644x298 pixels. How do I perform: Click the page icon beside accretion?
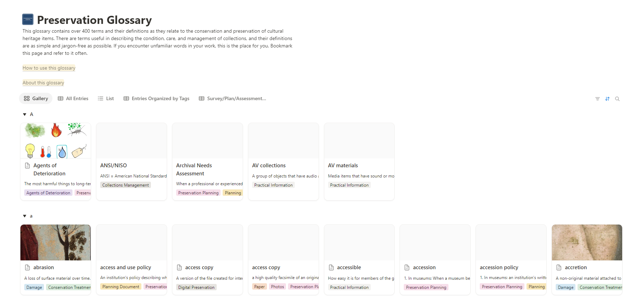tap(559, 267)
